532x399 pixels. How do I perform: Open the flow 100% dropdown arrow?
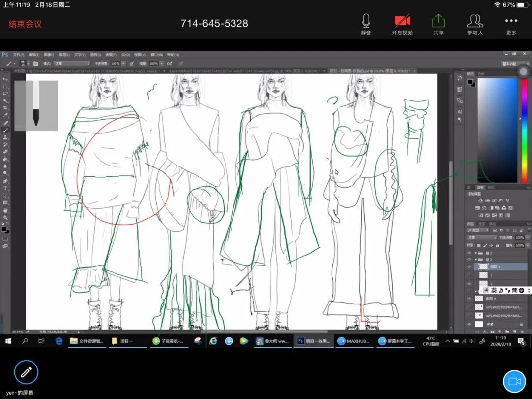(162, 63)
